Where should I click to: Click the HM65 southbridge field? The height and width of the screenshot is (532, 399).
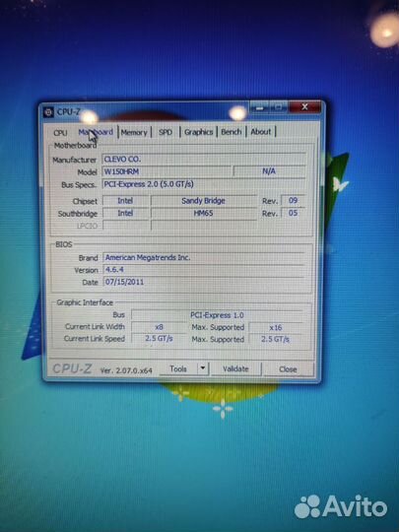pyautogui.click(x=204, y=213)
